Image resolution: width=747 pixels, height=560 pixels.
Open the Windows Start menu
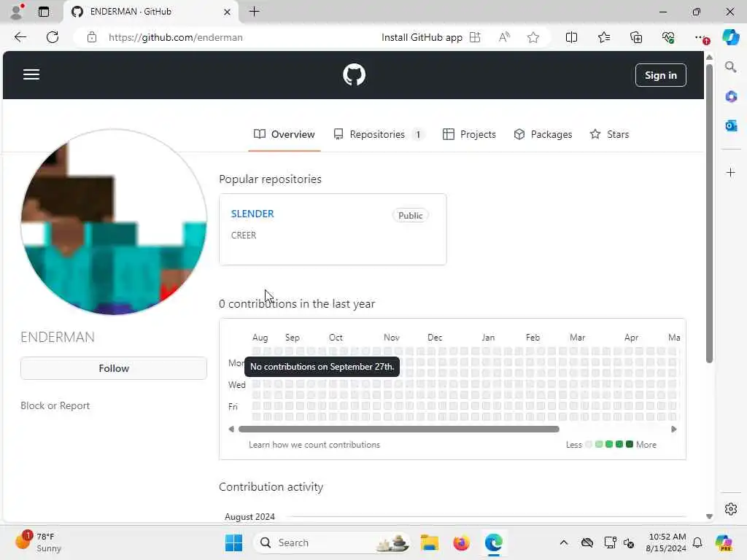point(233,542)
